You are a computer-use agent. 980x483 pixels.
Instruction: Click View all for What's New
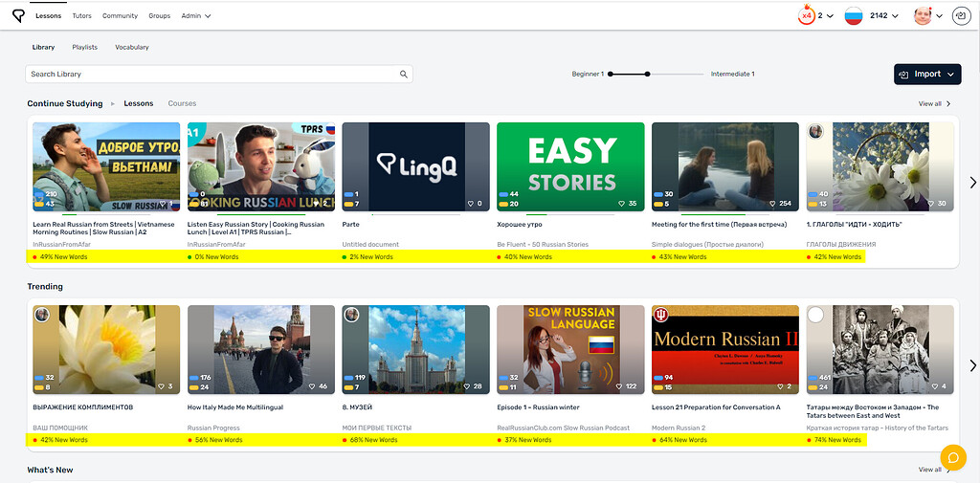(934, 470)
